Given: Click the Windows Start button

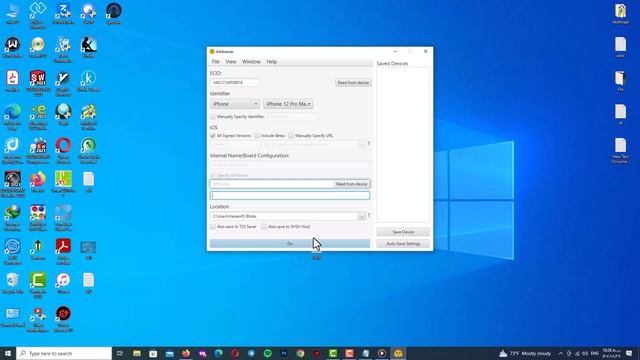Looking at the screenshot, I should (8, 353).
